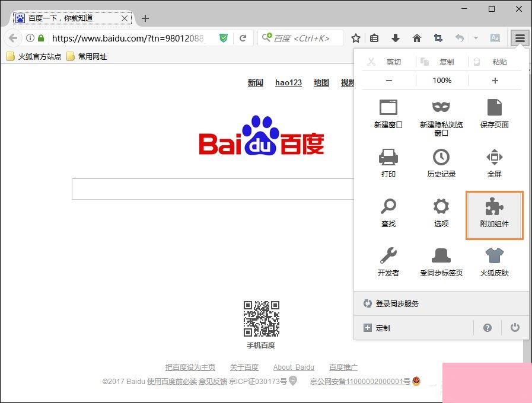
Task: Zoom in with the plus button
Action: click(x=495, y=81)
